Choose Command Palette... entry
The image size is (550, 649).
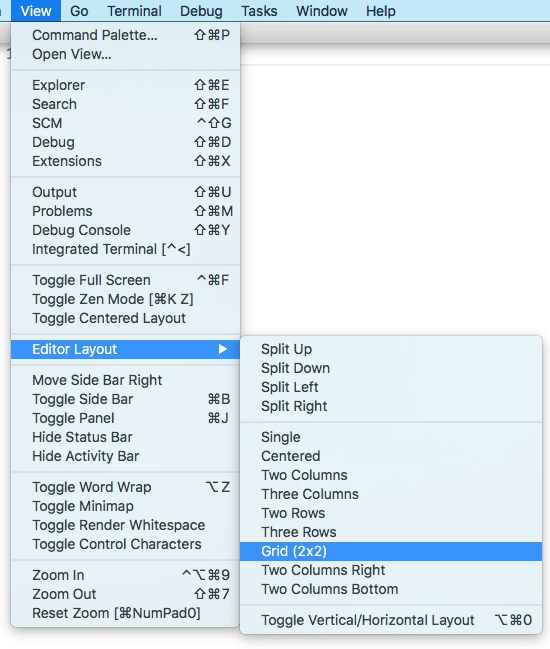125,35
